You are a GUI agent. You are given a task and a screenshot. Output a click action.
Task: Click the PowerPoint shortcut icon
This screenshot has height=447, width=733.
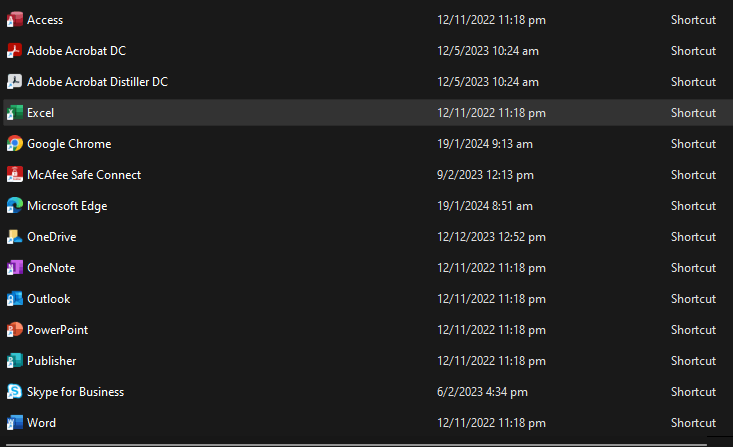pos(14,330)
